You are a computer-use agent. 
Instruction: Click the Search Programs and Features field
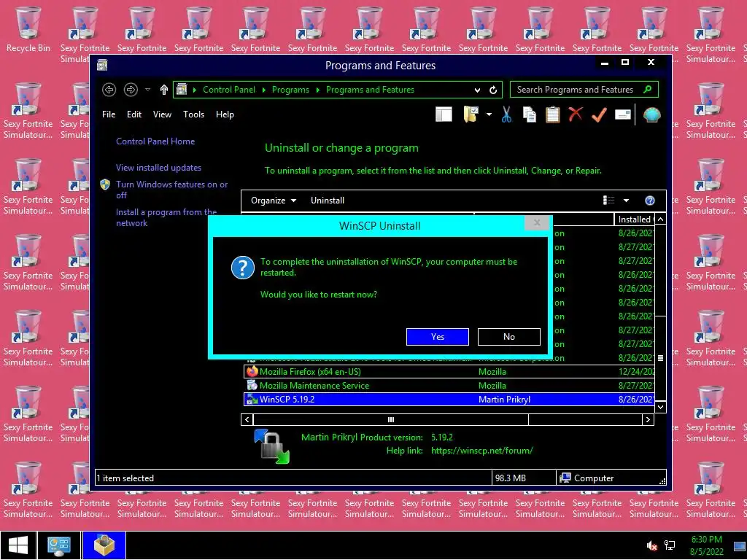pyautogui.click(x=575, y=90)
